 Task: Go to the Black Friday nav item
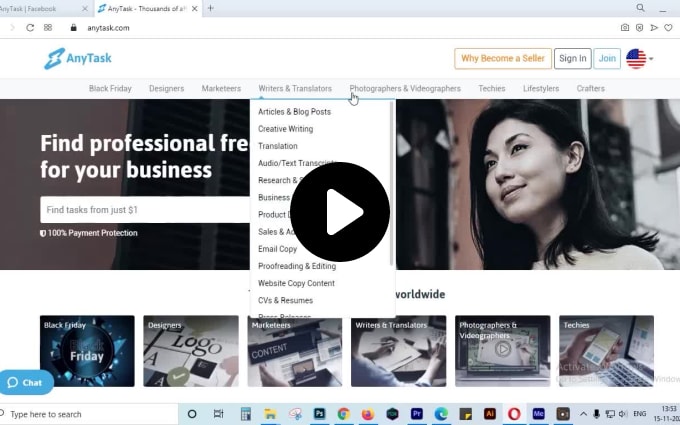coord(110,88)
